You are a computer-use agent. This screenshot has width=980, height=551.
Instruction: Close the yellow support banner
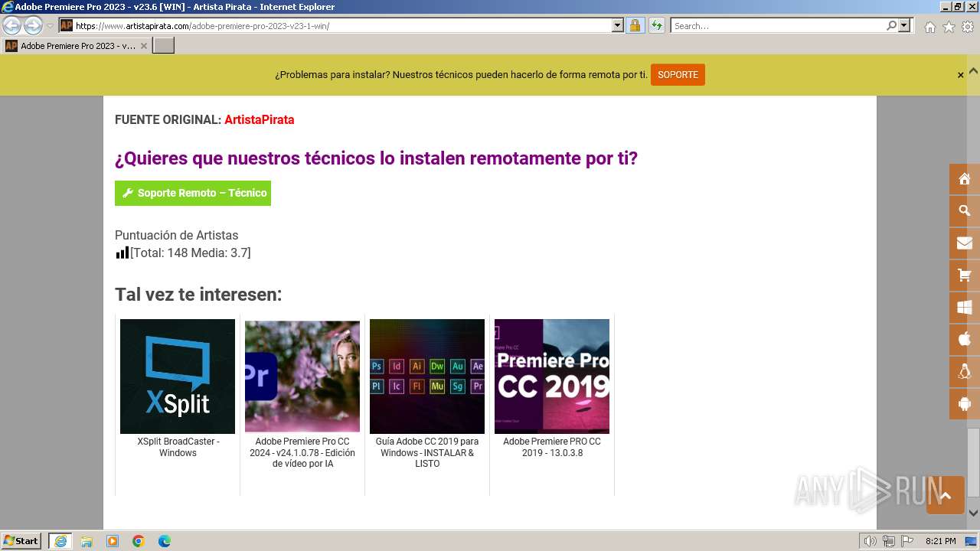click(x=960, y=75)
